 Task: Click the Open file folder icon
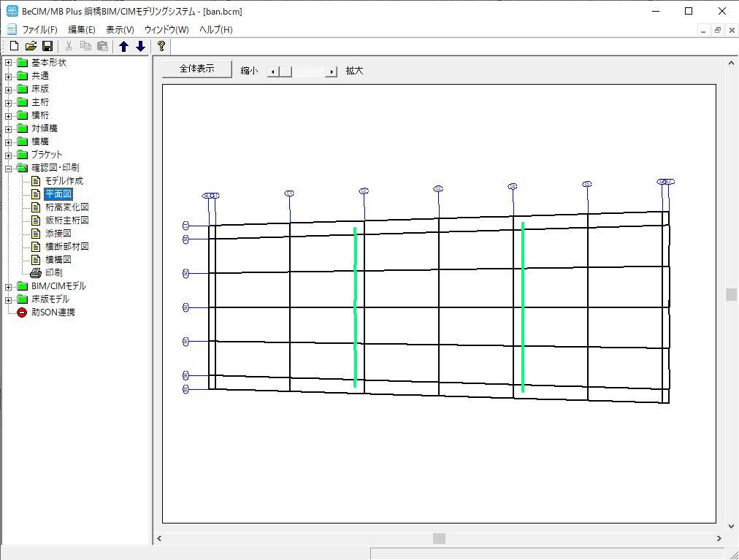pos(31,47)
